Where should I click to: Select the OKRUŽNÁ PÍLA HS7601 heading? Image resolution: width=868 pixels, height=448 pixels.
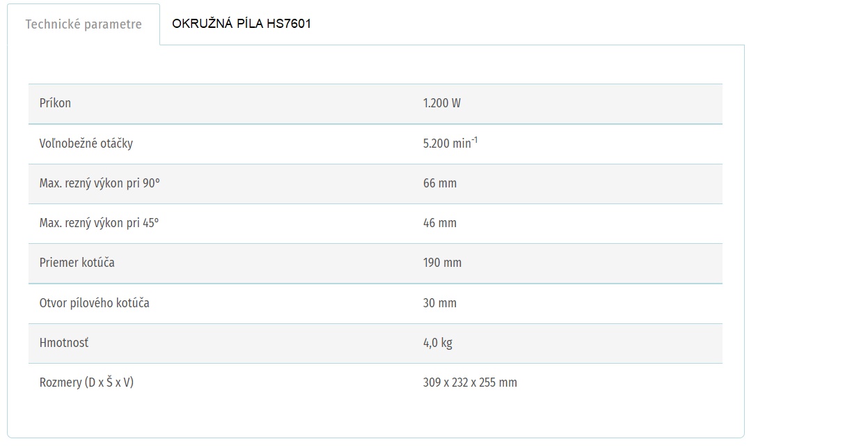pos(242,24)
